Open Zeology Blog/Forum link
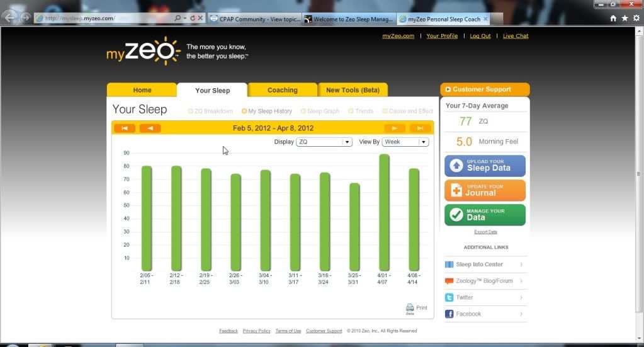Image resolution: width=644 pixels, height=347 pixels. pyautogui.click(x=484, y=281)
